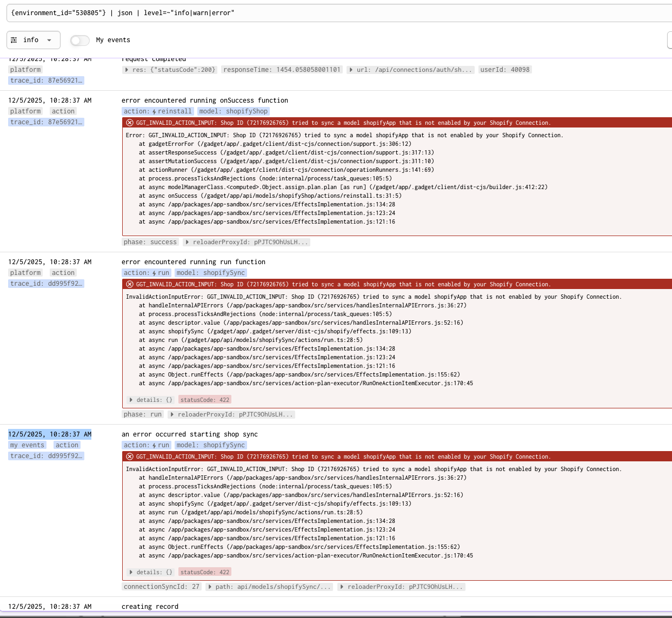Click error icon in the run function error banner

point(130,284)
